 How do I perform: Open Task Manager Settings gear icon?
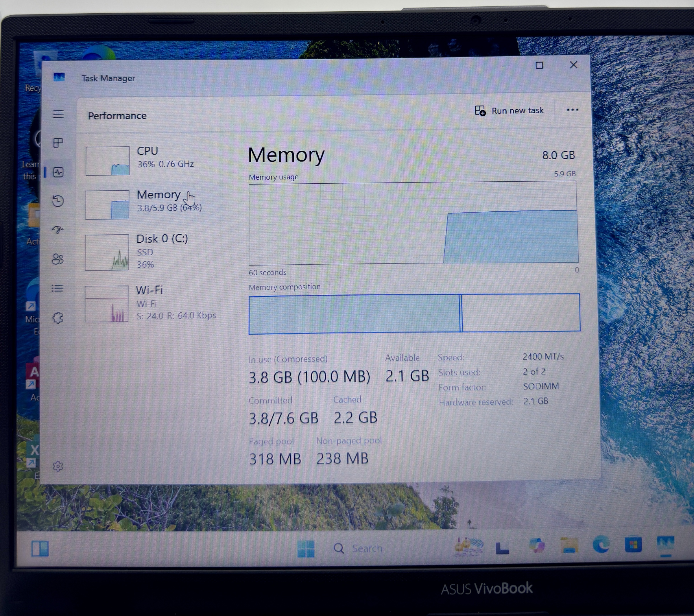point(58,466)
